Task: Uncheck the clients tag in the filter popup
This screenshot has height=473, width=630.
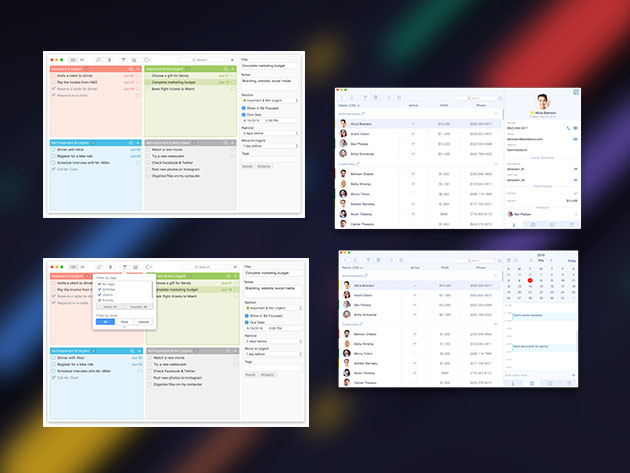Action: click(99, 295)
